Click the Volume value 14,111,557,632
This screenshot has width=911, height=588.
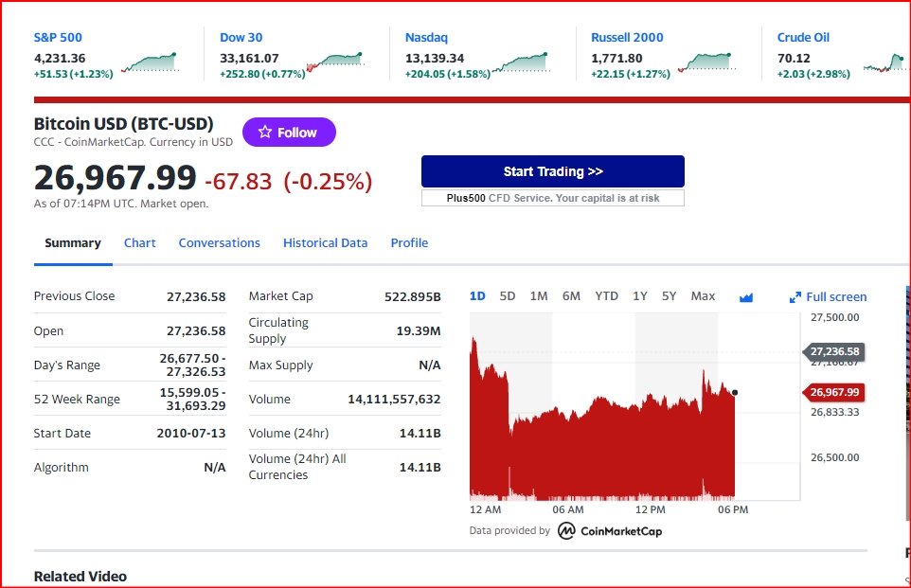click(394, 400)
